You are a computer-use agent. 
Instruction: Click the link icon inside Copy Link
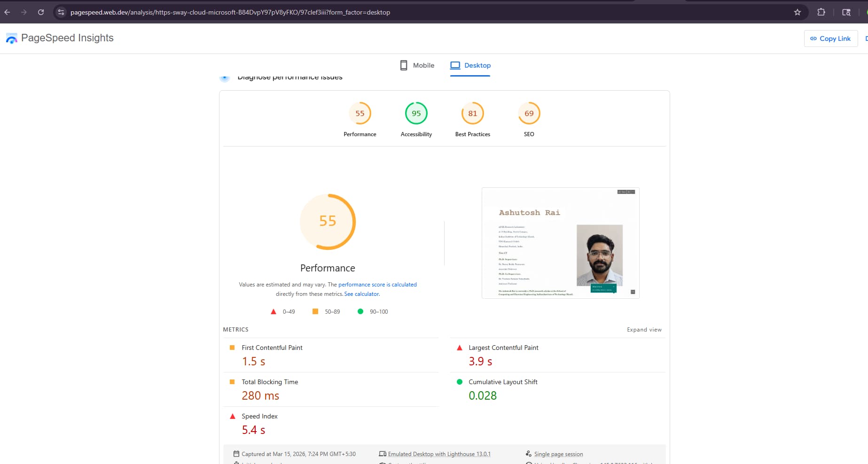point(814,39)
